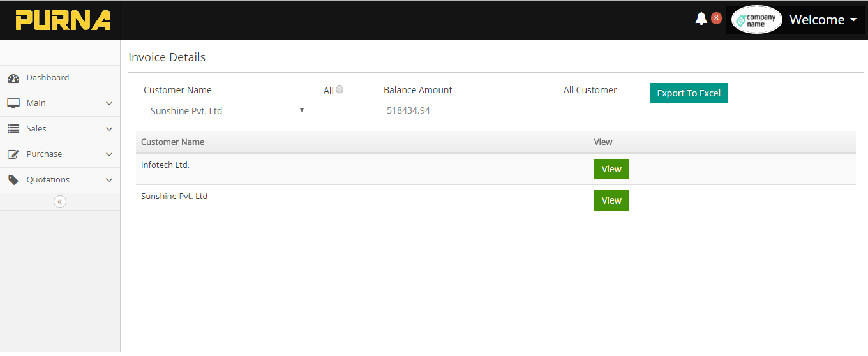Open the Main sidebar menu

[x=60, y=103]
